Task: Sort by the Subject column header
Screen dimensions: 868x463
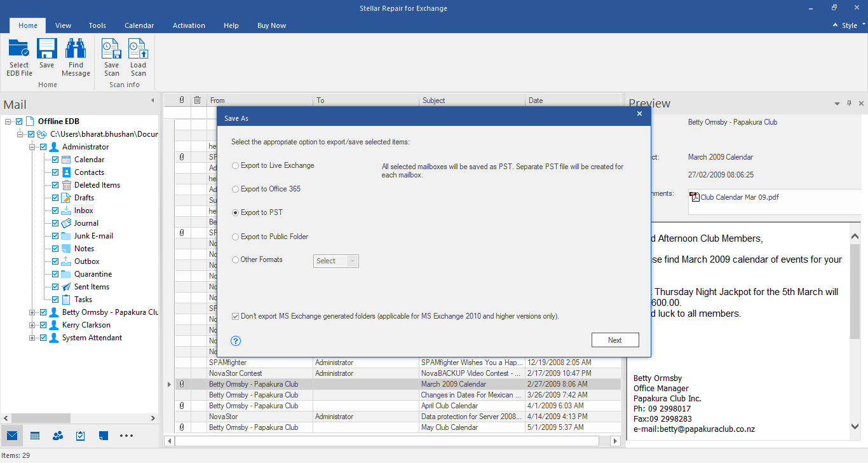Action: pos(472,100)
